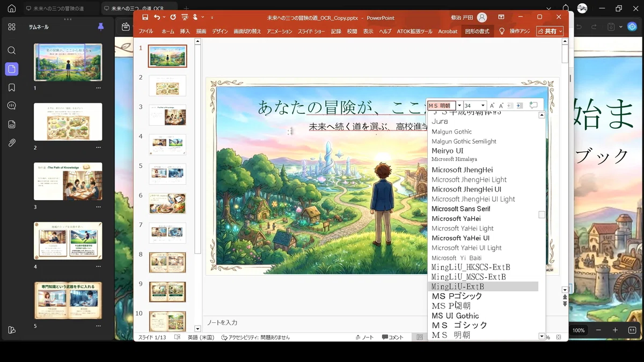Toggle the Comments pane in status bar
This screenshot has width=644, height=362.
click(392, 337)
